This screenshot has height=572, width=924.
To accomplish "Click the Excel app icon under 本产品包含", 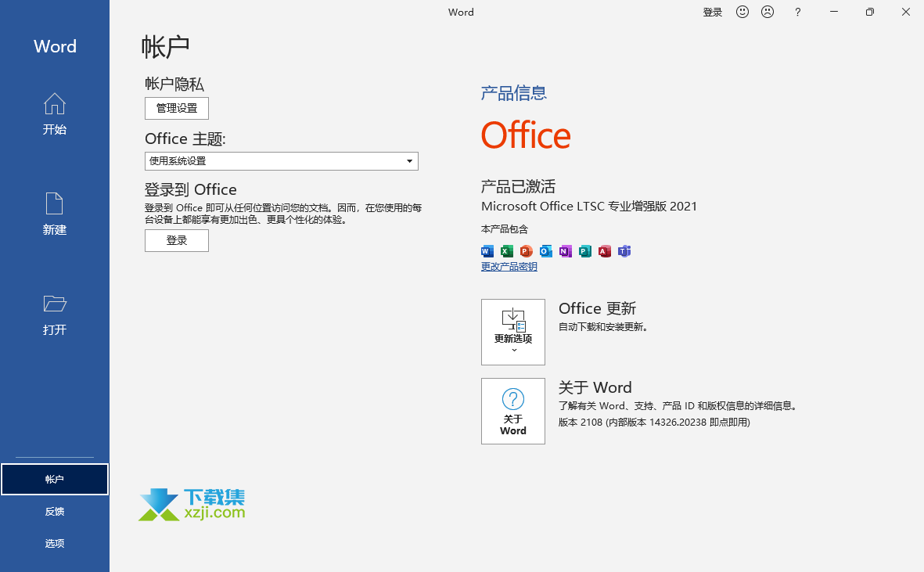I will point(507,251).
